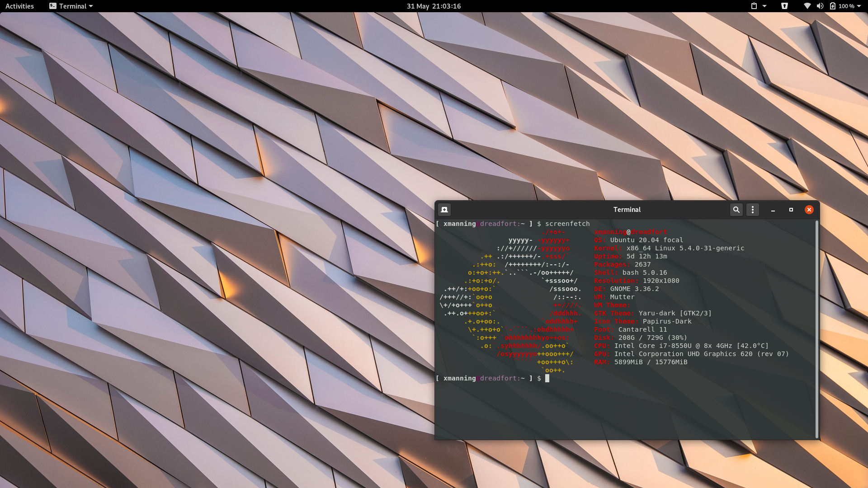Click the Terminal vertical scrollbar

tap(817, 329)
